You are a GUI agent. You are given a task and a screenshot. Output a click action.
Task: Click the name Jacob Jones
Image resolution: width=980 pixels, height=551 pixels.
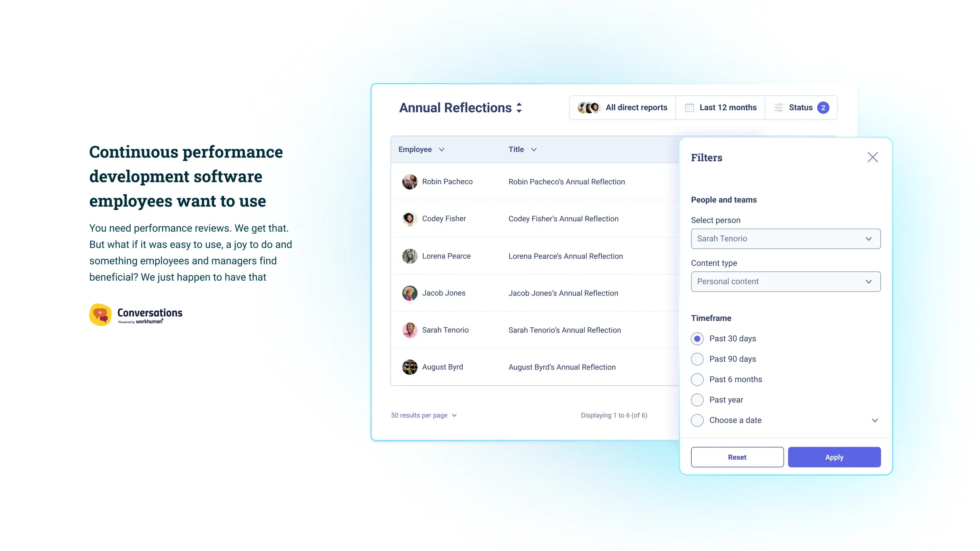(x=444, y=293)
